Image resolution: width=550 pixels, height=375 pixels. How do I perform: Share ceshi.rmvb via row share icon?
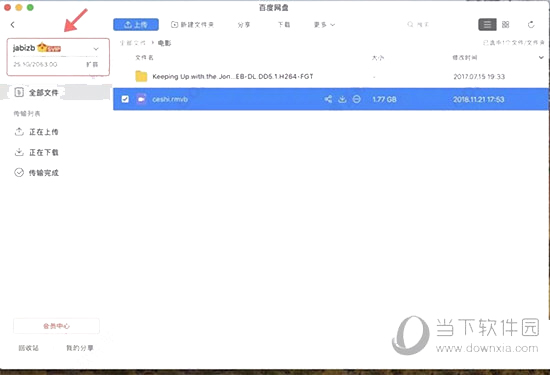coord(328,99)
